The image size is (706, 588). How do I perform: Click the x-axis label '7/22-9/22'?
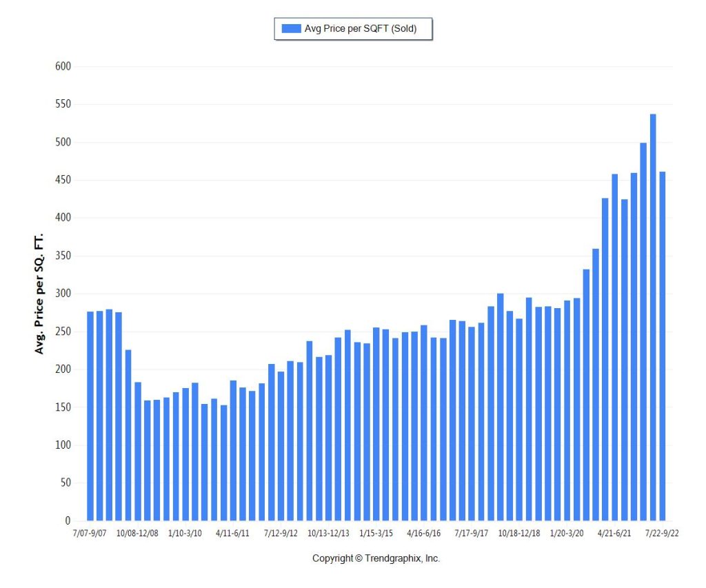(662, 534)
